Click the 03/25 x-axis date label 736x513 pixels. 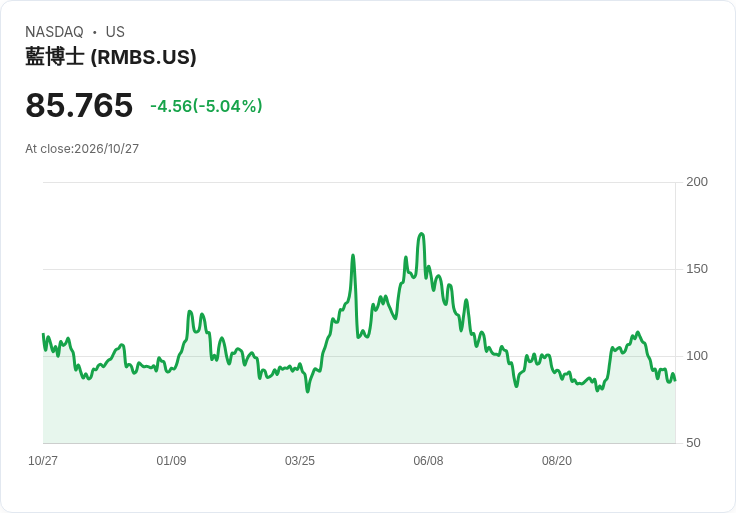[300, 460]
